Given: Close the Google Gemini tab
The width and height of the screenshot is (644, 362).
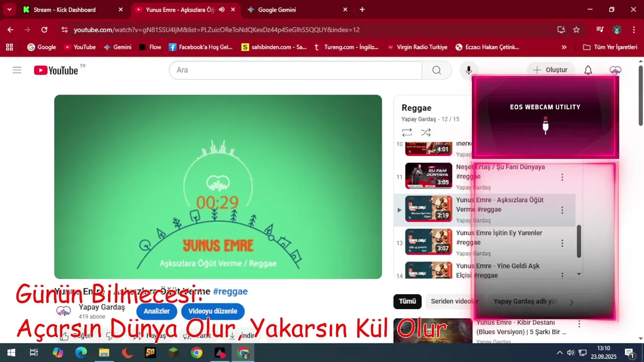Looking at the screenshot, I should point(345,10).
